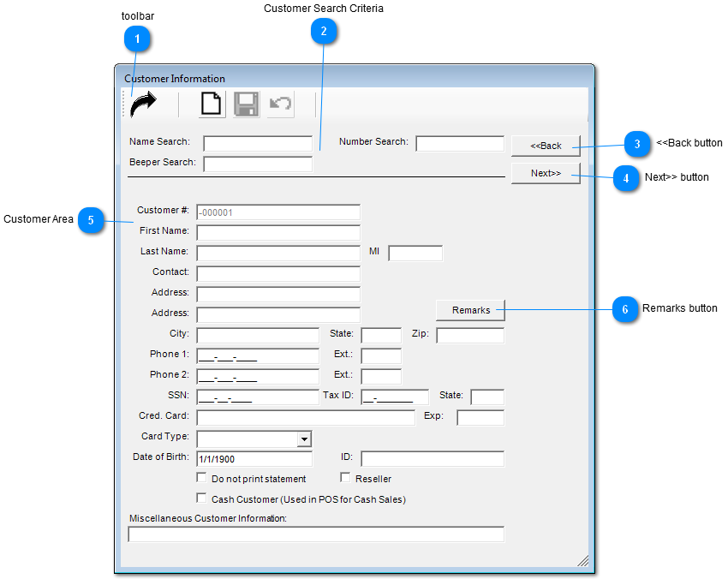Select the Exp field
This screenshot has height=585, width=728.
480,417
